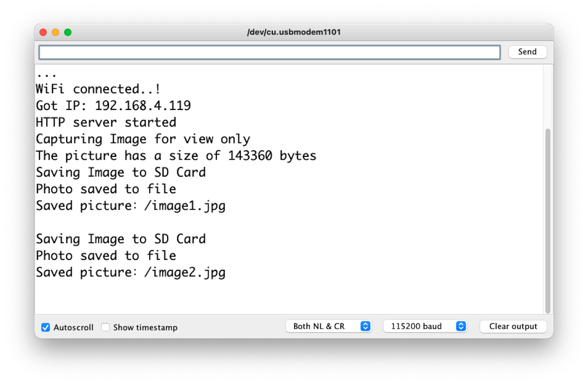Disable the Autoscroll checkbox
The height and width of the screenshot is (384, 588).
(45, 327)
